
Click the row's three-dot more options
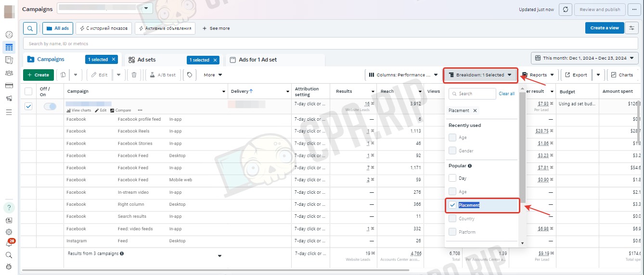tap(140, 110)
